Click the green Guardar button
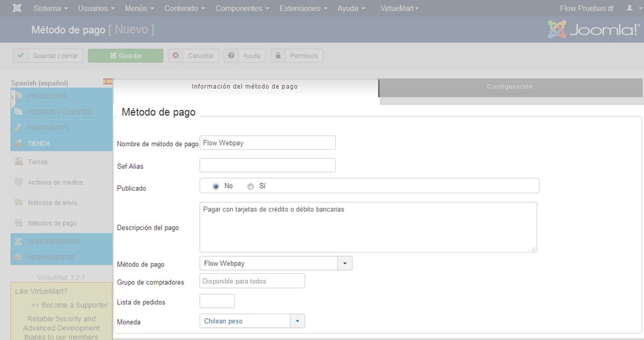 126,55
